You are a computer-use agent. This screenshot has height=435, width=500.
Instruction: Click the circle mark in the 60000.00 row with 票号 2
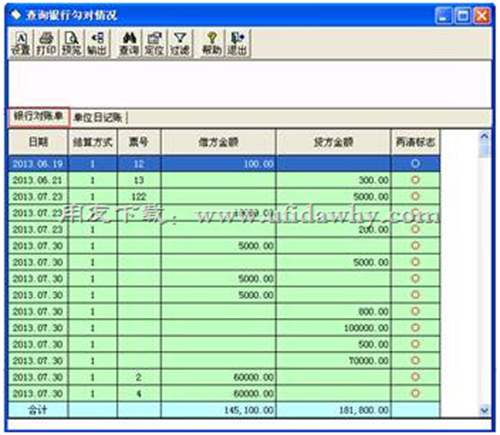click(415, 377)
